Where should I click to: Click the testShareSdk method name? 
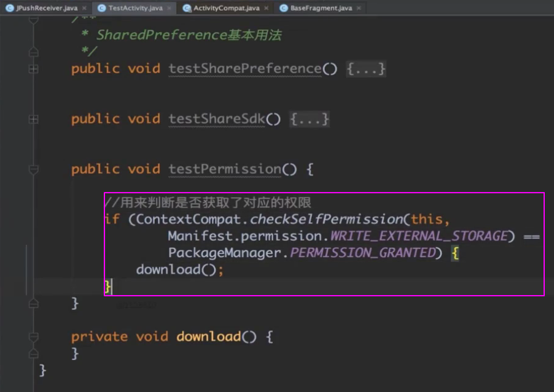217,119
